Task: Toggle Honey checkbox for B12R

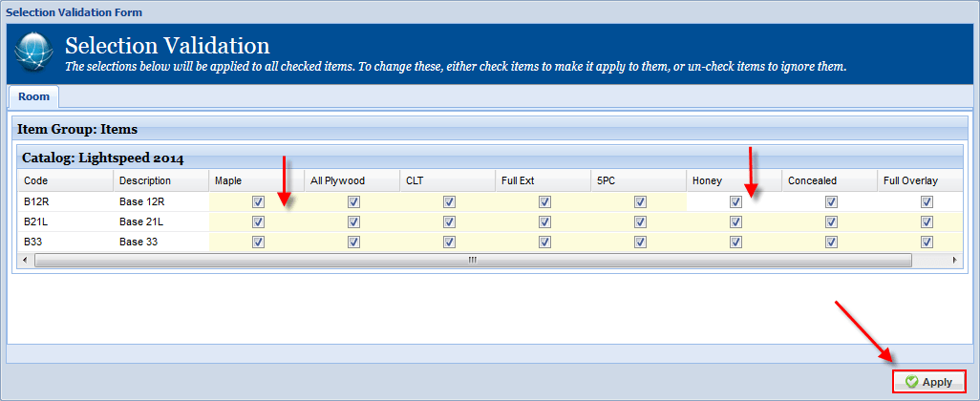Action: pyautogui.click(x=735, y=201)
